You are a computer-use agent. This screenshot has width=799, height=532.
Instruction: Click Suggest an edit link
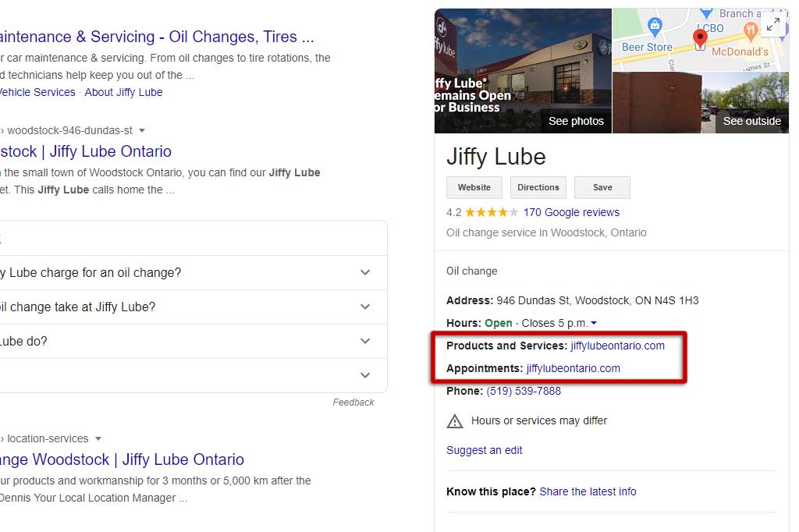485,450
